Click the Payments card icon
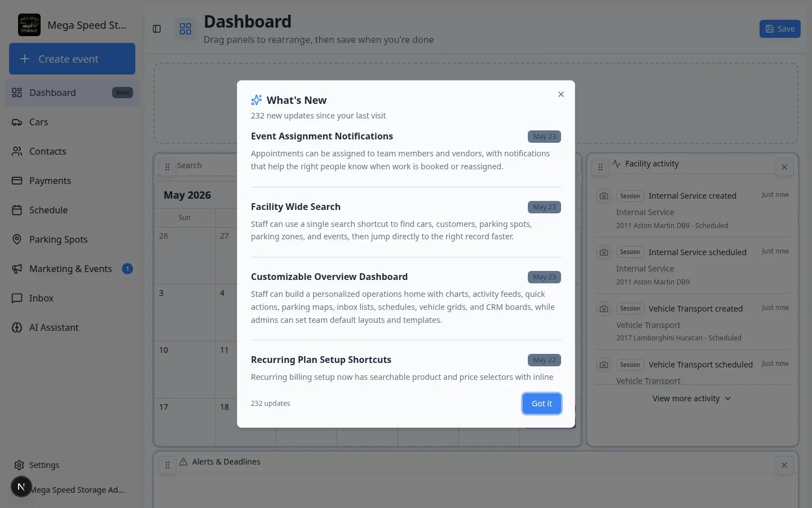This screenshot has width=812, height=508. click(x=17, y=181)
